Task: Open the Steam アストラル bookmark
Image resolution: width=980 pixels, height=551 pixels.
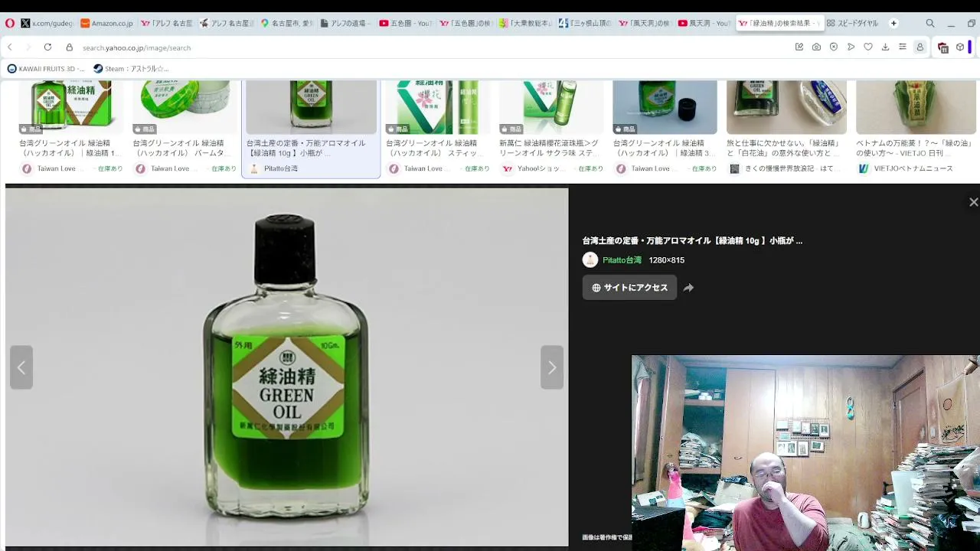Action: click(x=131, y=69)
